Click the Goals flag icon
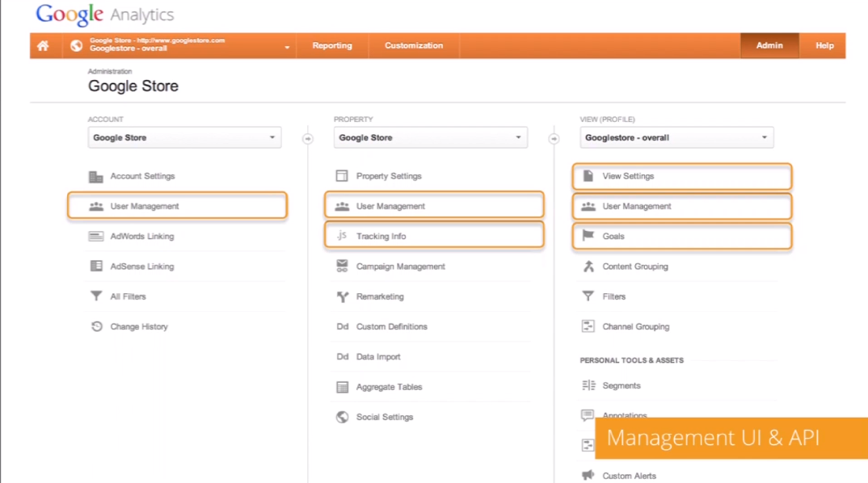This screenshot has width=868, height=483. click(588, 237)
